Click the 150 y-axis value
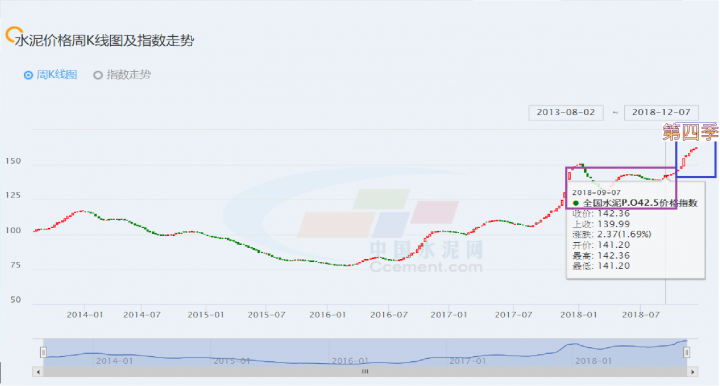720x386 pixels. 13,161
